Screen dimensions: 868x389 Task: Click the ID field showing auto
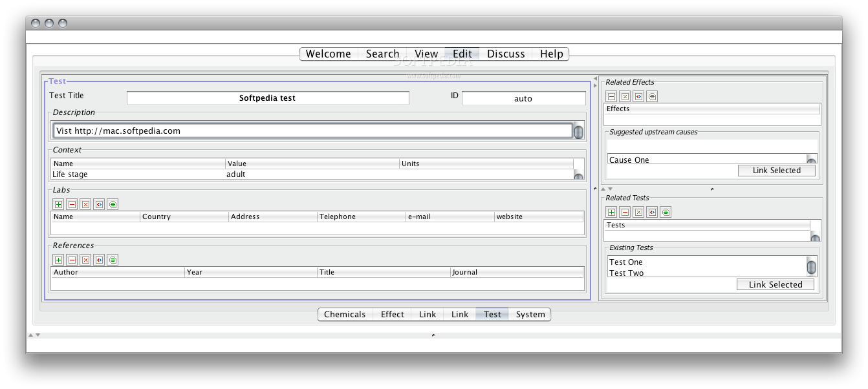pyautogui.click(x=523, y=98)
